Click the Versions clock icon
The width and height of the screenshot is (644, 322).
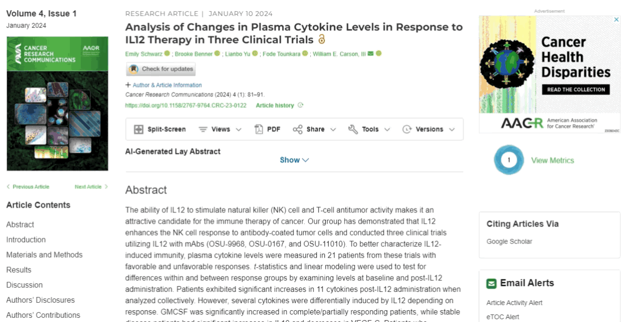pos(407,129)
